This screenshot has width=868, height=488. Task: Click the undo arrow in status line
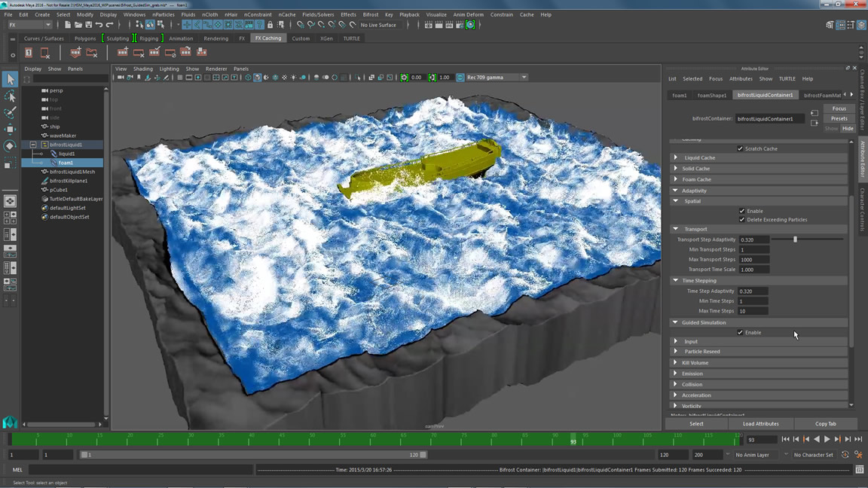pos(99,25)
